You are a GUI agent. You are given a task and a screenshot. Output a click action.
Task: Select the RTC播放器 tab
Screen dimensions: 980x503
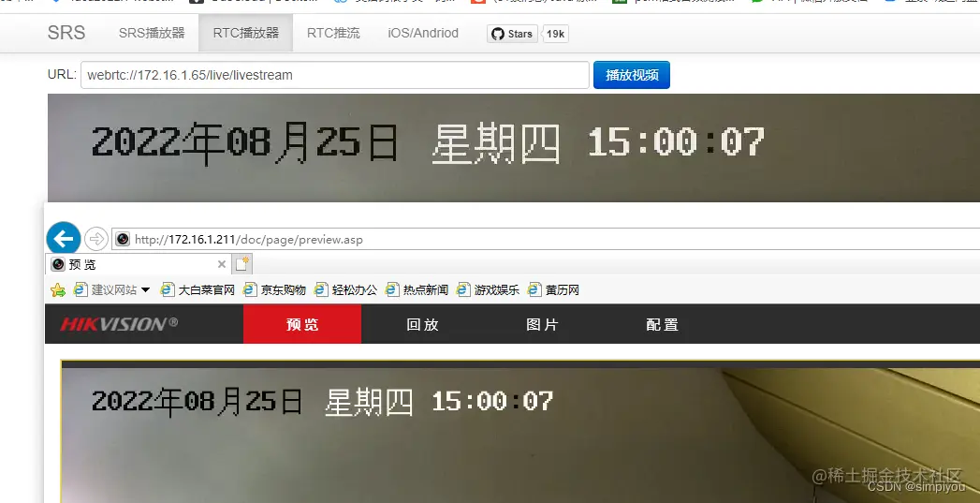pos(245,33)
